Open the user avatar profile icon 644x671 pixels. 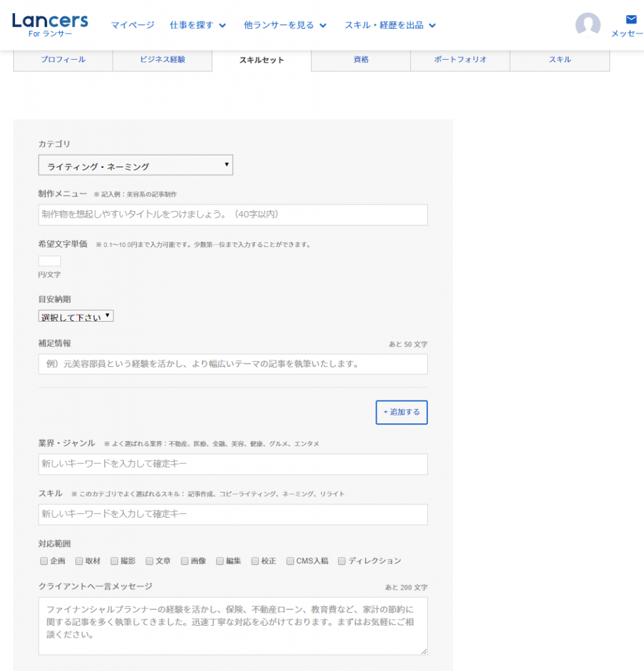pyautogui.click(x=588, y=25)
